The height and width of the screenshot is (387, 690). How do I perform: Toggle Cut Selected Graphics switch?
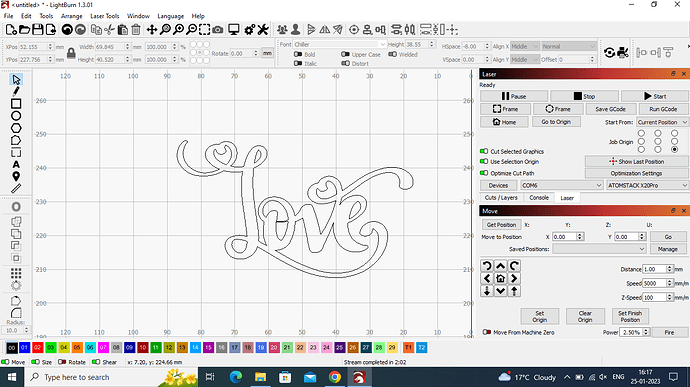click(x=484, y=151)
